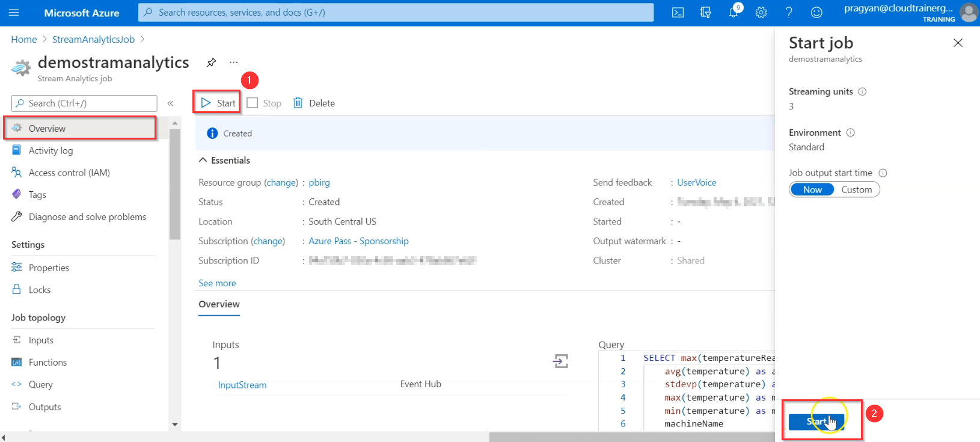980x442 pixels.
Task: Click the help question mark icon
Action: coord(789,13)
